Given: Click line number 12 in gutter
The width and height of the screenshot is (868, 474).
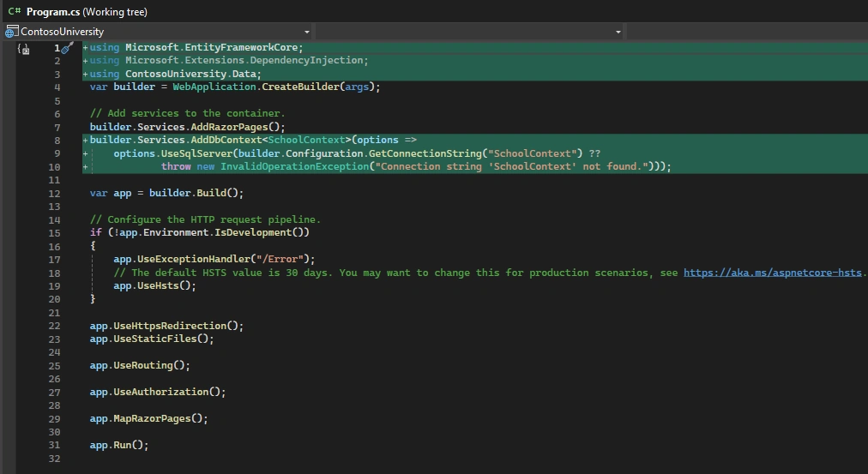Looking at the screenshot, I should tap(54, 194).
